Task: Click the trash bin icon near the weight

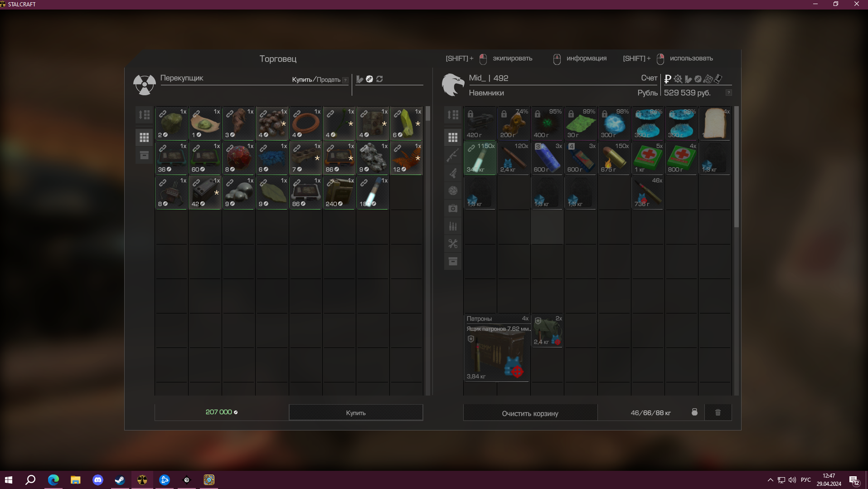Action: pyautogui.click(x=718, y=412)
